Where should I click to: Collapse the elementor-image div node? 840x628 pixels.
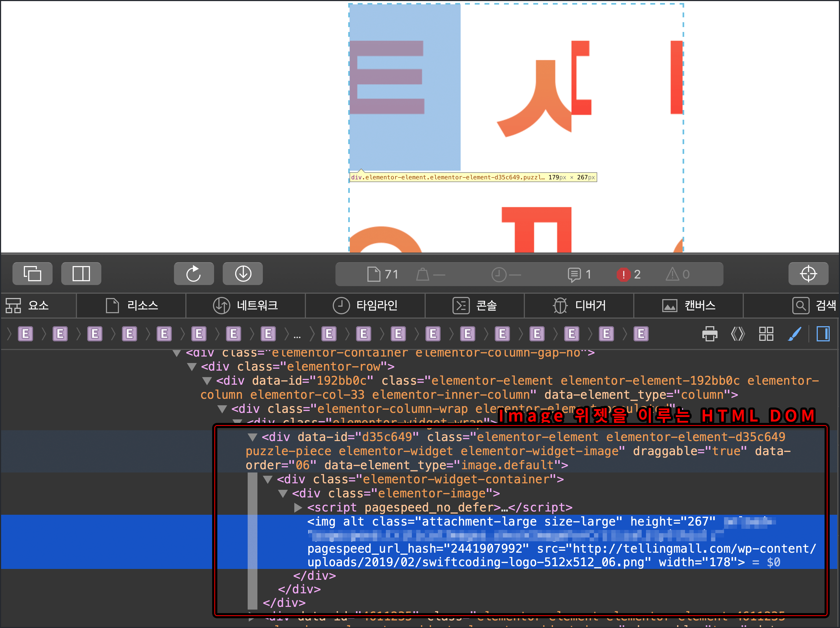(x=283, y=494)
